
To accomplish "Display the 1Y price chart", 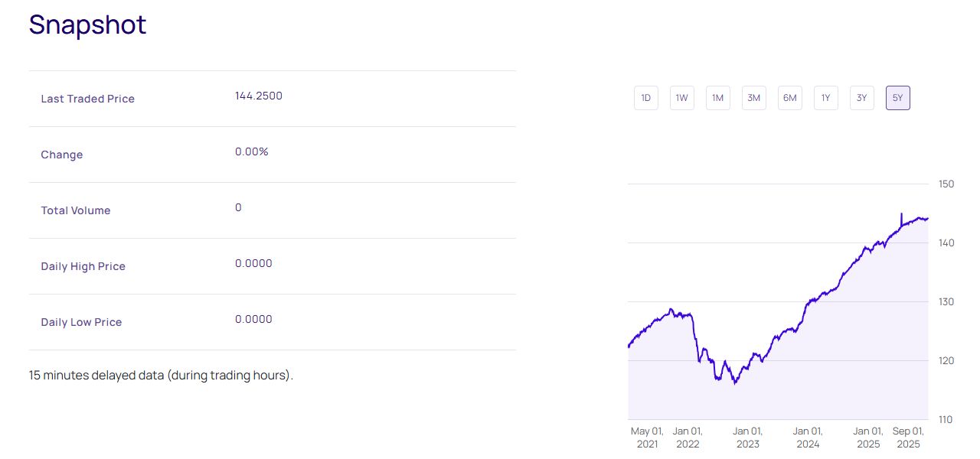I will click(x=825, y=98).
